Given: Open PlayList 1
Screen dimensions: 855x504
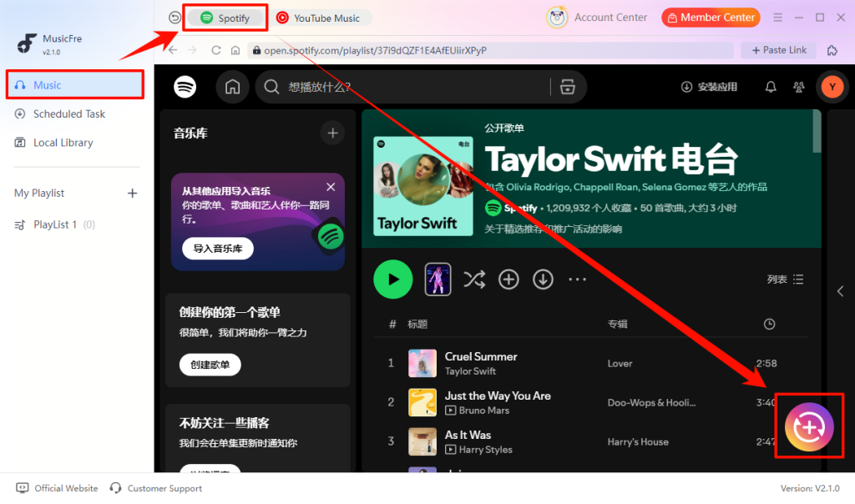Looking at the screenshot, I should (x=54, y=224).
